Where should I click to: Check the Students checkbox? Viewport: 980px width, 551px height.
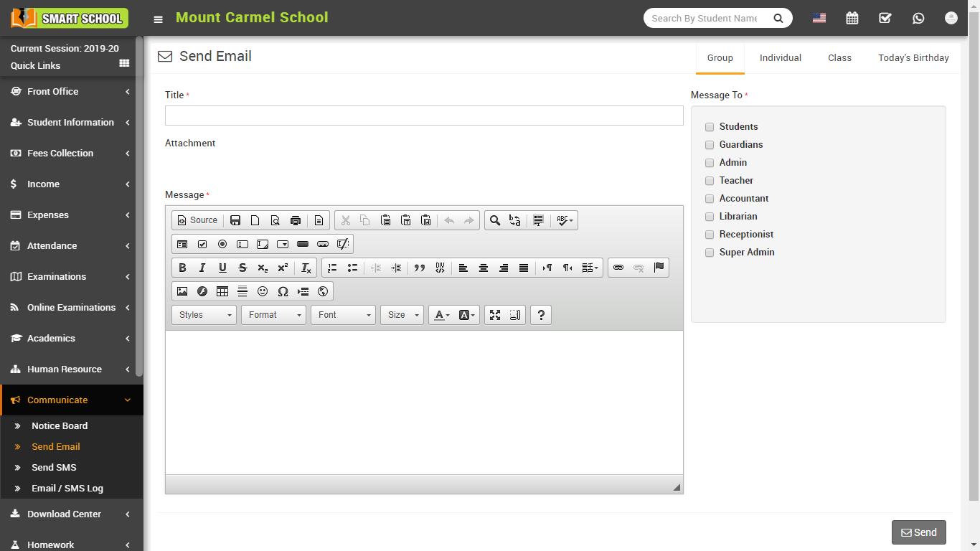tap(710, 127)
